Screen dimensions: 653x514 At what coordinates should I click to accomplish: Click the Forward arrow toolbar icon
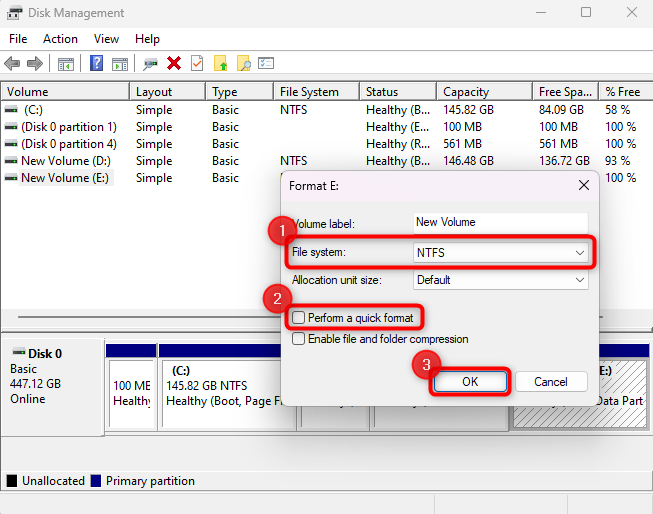click(35, 63)
